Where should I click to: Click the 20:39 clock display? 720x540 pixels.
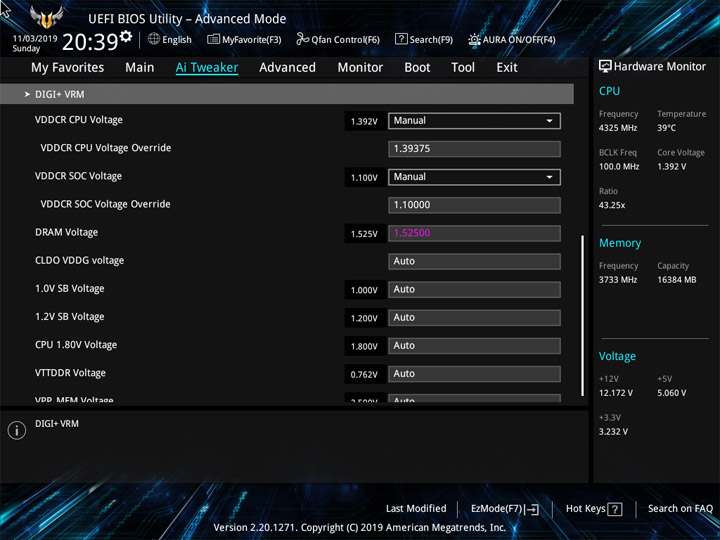90,42
